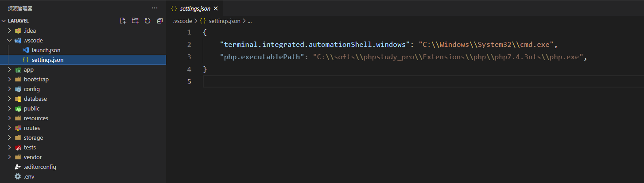
Task: Select the settings.json editor tab
Action: pos(194,8)
